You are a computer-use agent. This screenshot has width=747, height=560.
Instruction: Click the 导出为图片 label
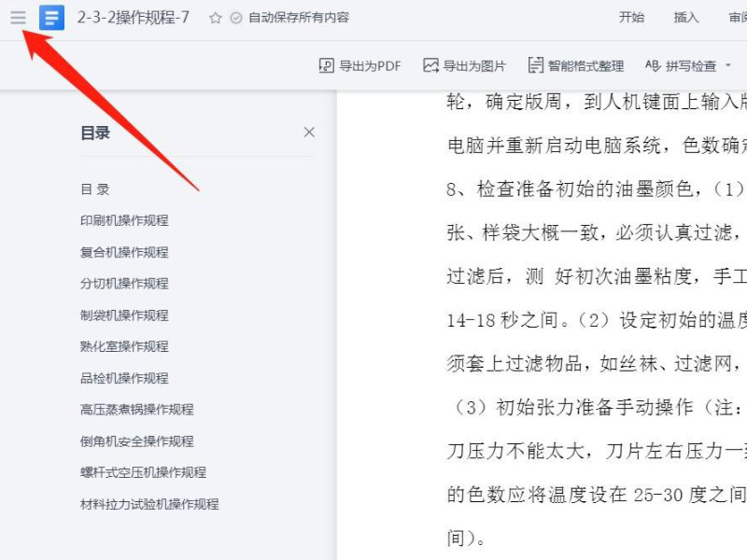(x=474, y=65)
